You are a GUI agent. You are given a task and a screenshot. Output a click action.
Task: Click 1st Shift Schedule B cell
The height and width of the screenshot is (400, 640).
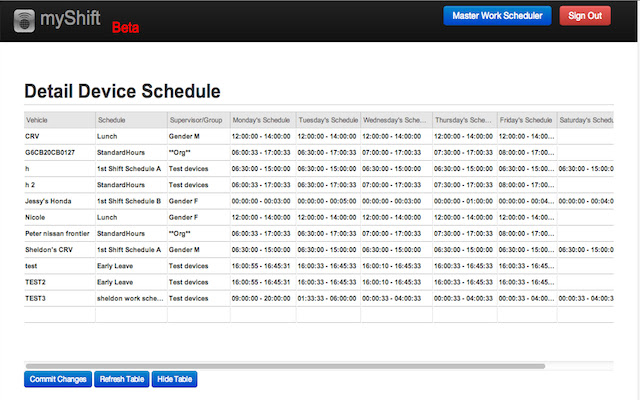tap(131, 201)
